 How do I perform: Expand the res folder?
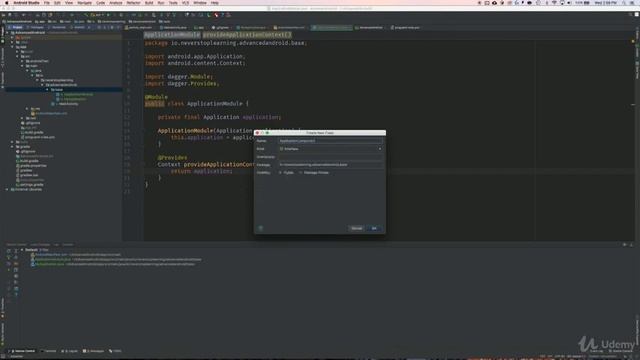click(27, 109)
